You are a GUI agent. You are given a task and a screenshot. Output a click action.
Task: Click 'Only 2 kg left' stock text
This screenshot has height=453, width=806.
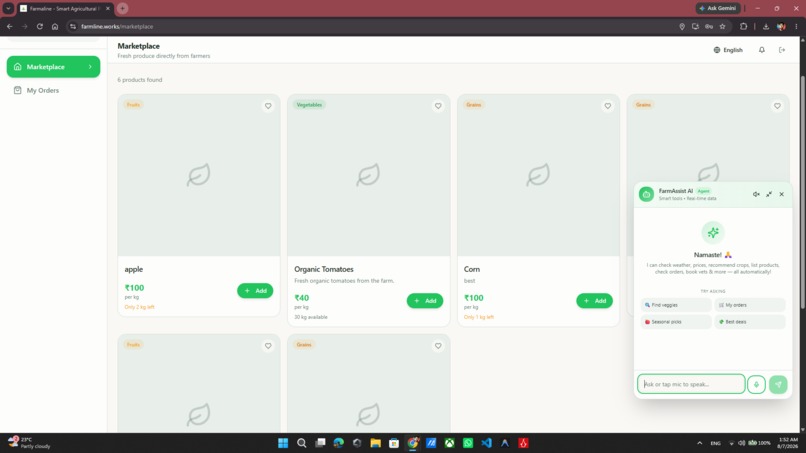[139, 307]
